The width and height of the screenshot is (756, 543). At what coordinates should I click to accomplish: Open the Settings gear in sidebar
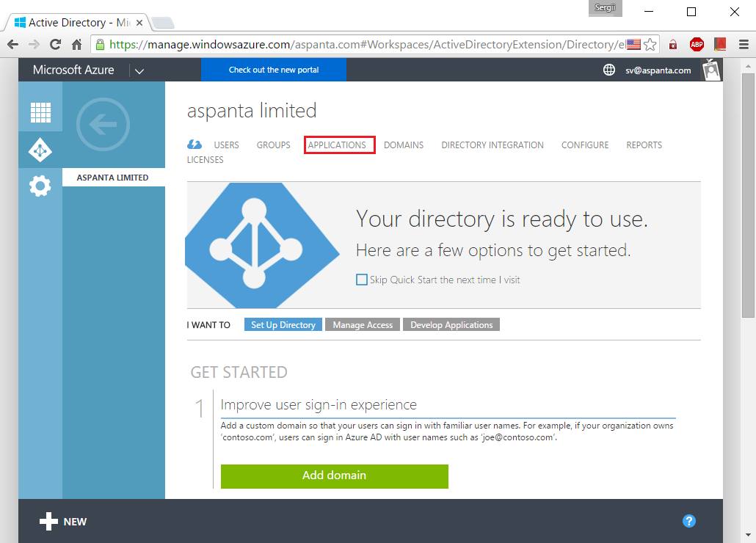coord(40,186)
